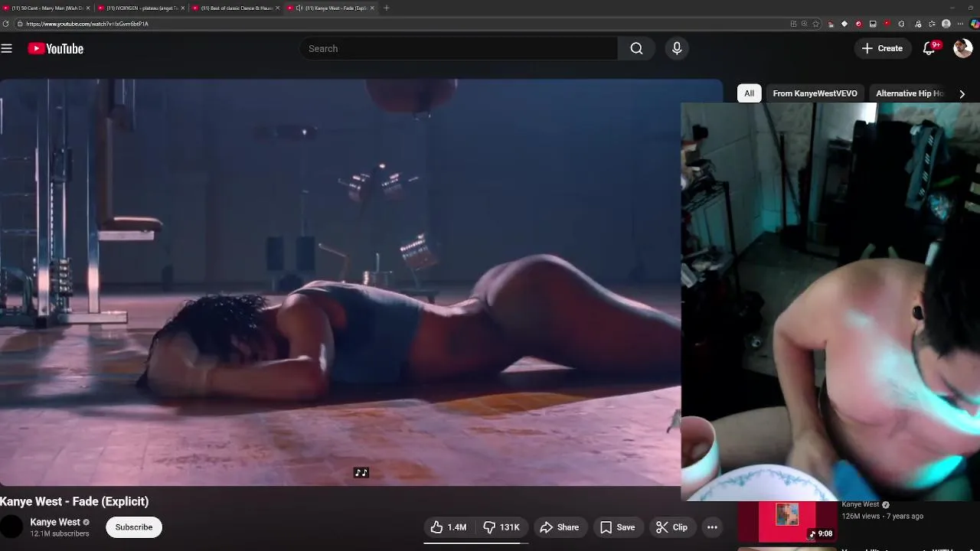Open the 9:08 recommended video thumbnail

[787, 522]
